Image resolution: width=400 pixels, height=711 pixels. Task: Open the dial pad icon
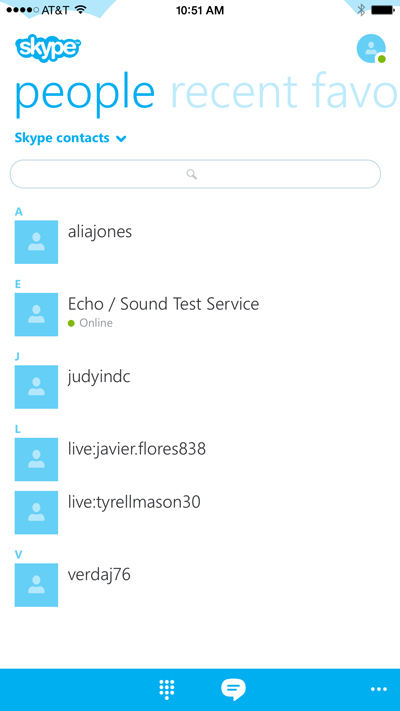tap(167, 689)
